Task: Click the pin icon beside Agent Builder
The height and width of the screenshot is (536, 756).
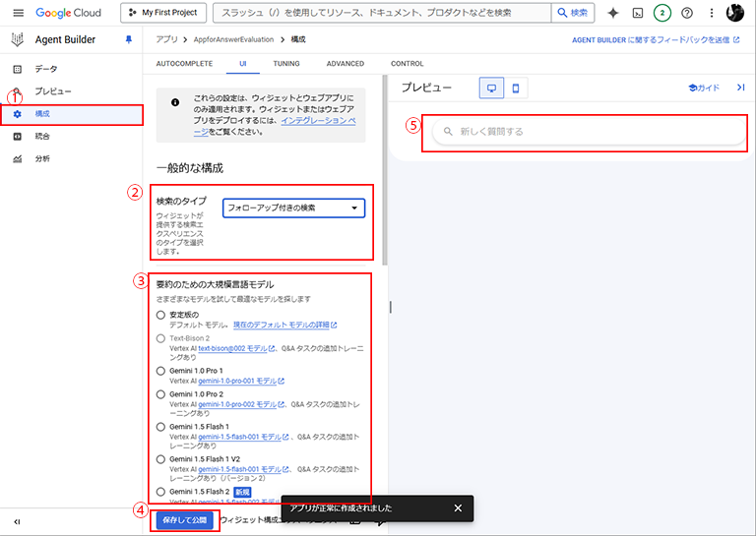Action: click(128, 39)
